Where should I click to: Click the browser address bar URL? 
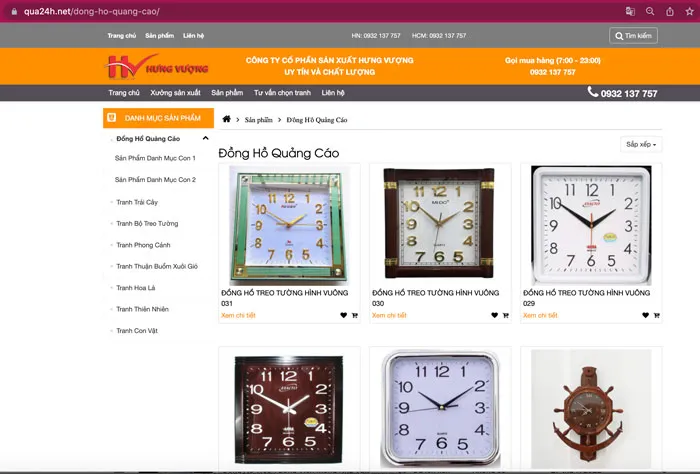[92, 12]
